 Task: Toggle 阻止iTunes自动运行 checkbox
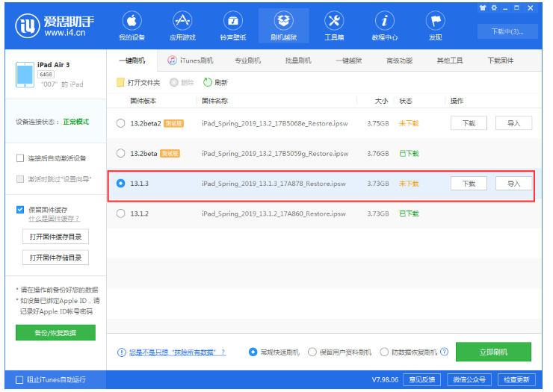[x=19, y=379]
